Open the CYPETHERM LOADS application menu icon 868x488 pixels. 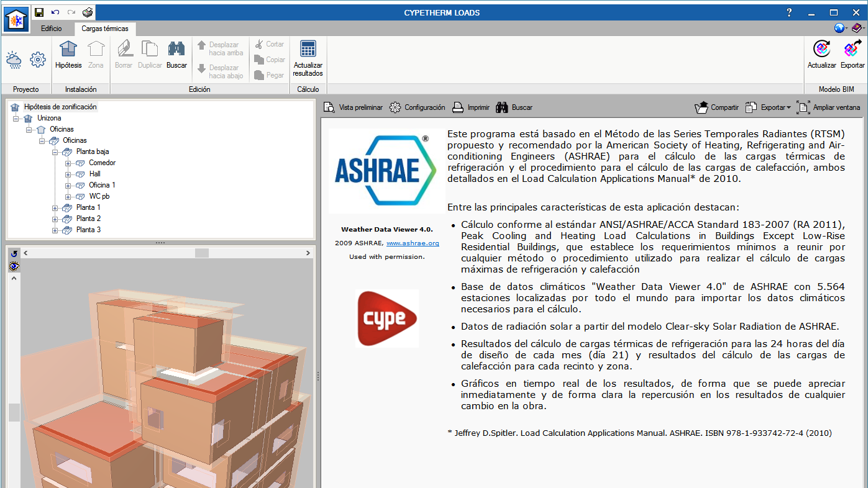[16, 19]
